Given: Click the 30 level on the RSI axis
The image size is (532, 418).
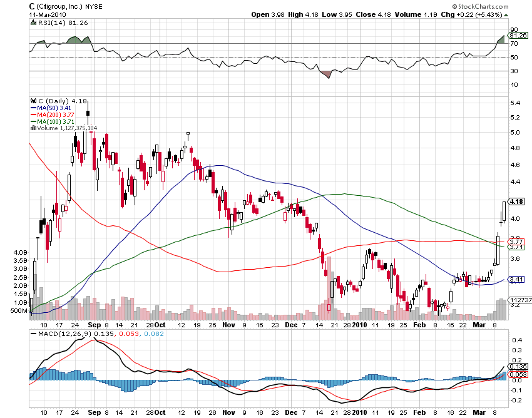Looking at the screenshot, I should [514, 71].
